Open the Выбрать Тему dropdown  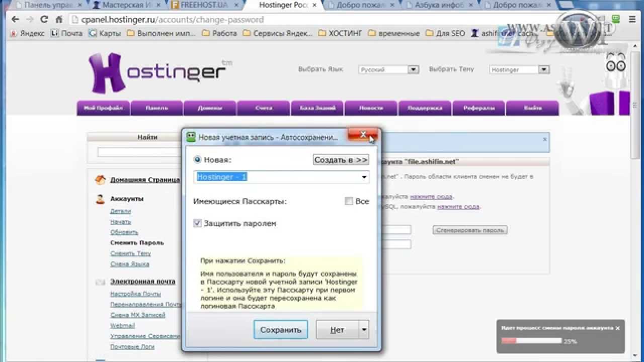pos(520,70)
